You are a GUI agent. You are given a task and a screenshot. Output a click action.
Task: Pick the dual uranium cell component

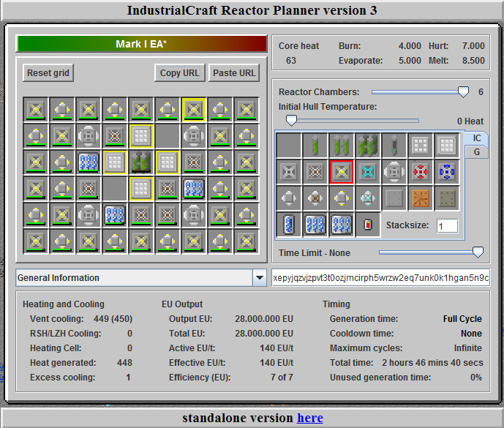point(342,146)
